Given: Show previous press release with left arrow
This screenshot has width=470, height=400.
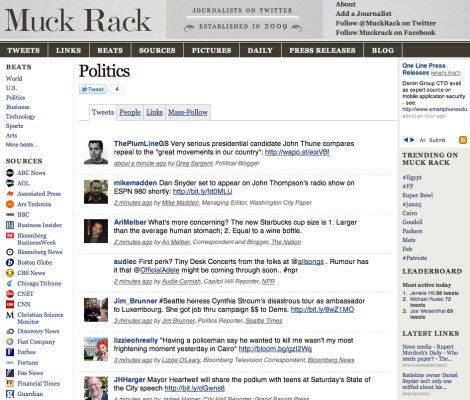Looking at the screenshot, I should click(x=406, y=140).
